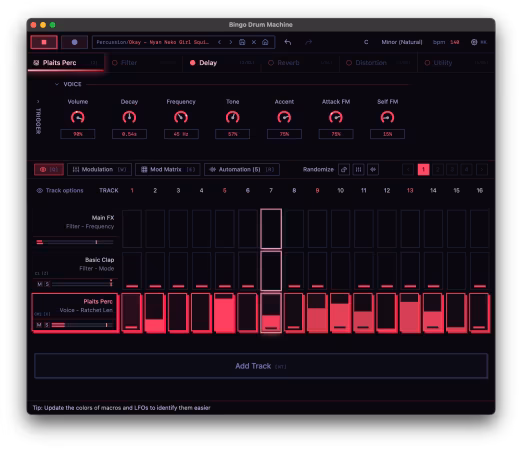This screenshot has width=522, height=450.
Task: Randomize steps with the bars icon
Action: [x=358, y=170]
